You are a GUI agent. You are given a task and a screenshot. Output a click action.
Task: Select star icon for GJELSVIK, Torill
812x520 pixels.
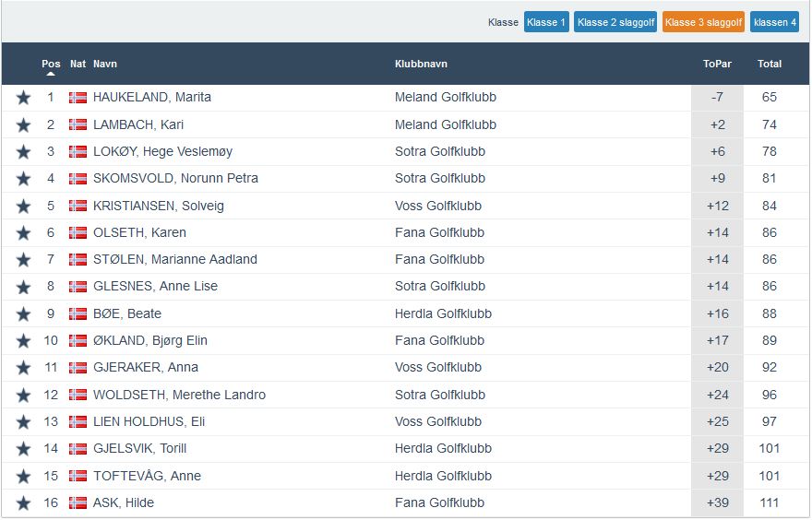(x=23, y=449)
